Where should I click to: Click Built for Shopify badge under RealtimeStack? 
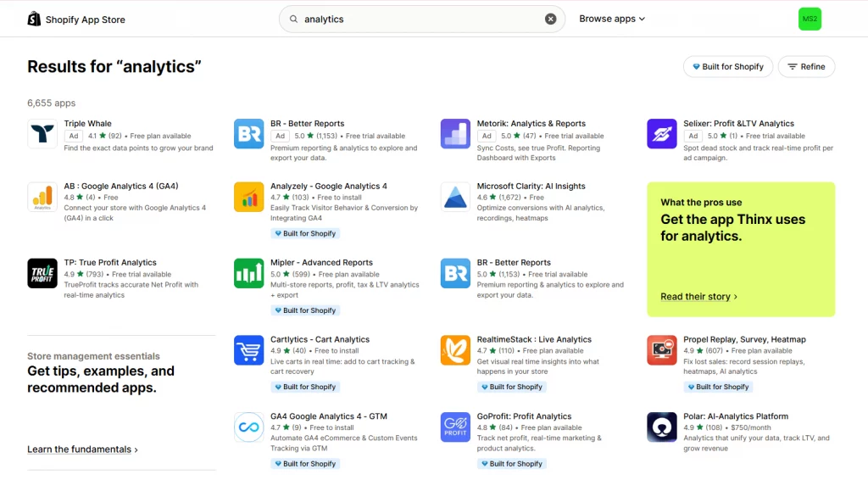pos(511,387)
